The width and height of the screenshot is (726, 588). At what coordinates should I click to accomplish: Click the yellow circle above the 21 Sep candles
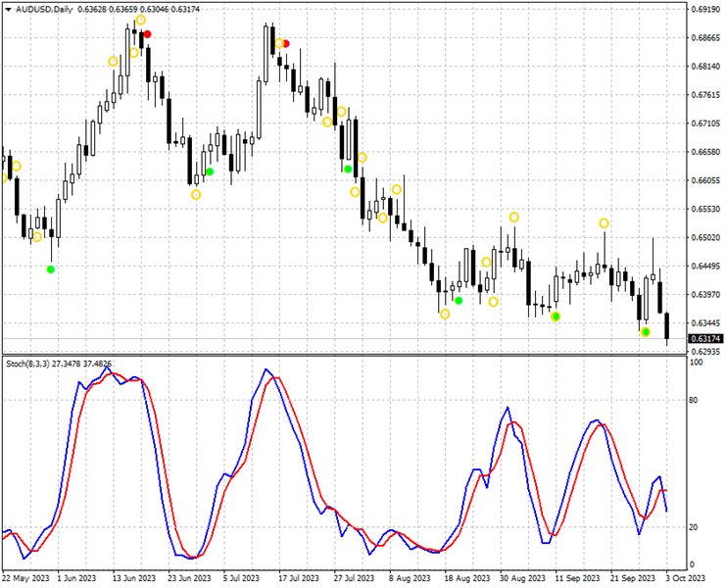pos(605,223)
